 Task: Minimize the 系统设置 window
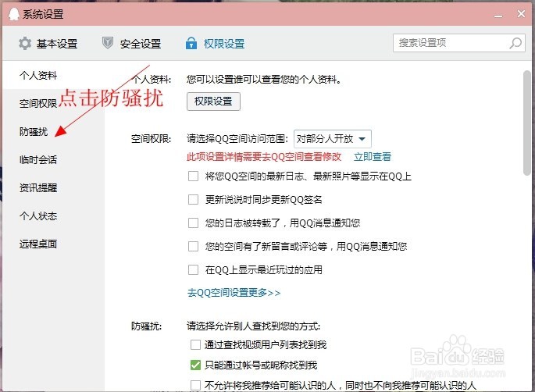(498, 15)
